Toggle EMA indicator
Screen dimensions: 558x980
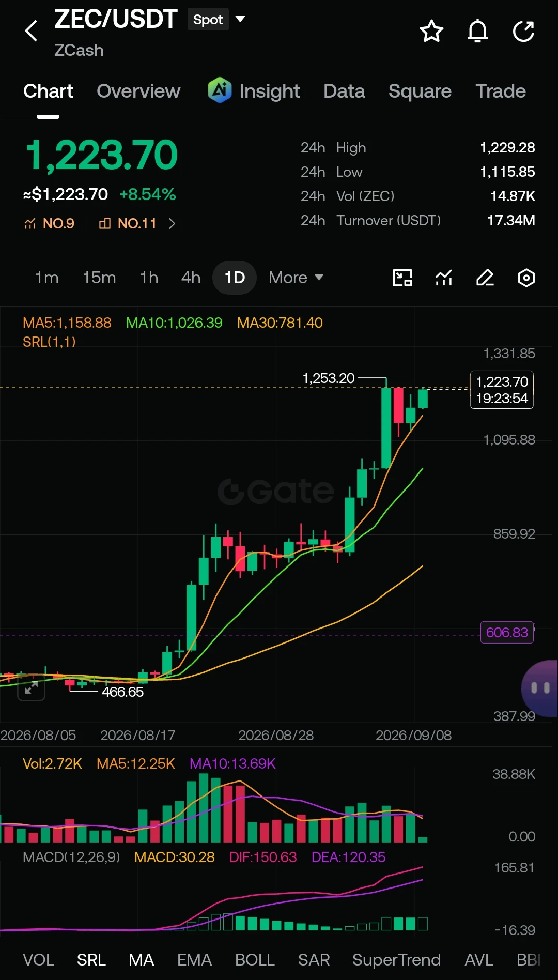click(x=194, y=960)
